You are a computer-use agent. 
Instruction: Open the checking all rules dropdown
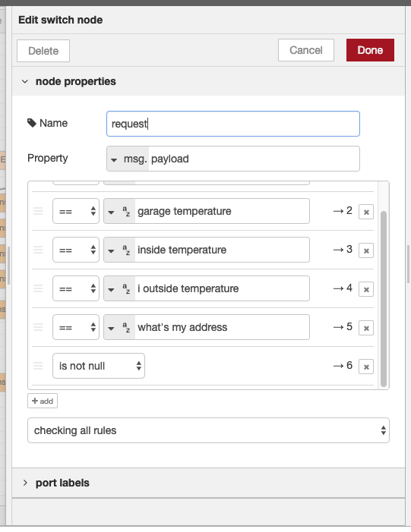pos(208,430)
